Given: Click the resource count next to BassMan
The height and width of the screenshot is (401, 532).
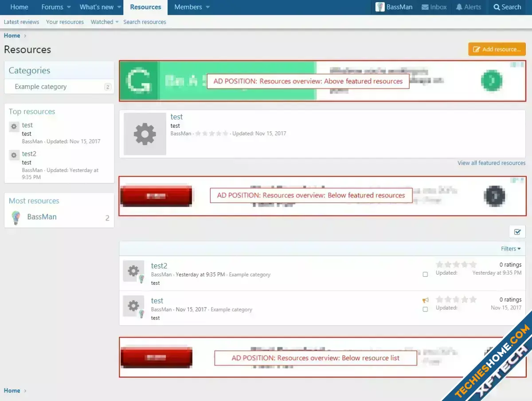Looking at the screenshot, I should [x=107, y=218].
